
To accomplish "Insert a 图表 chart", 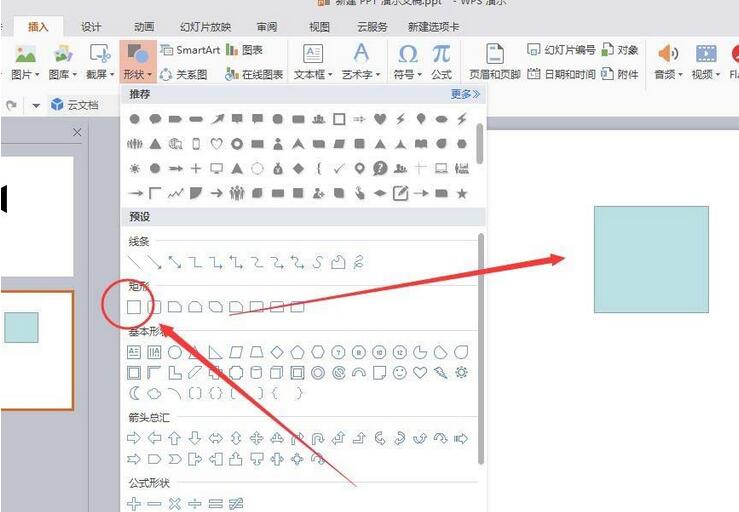I will pyautogui.click(x=244, y=50).
